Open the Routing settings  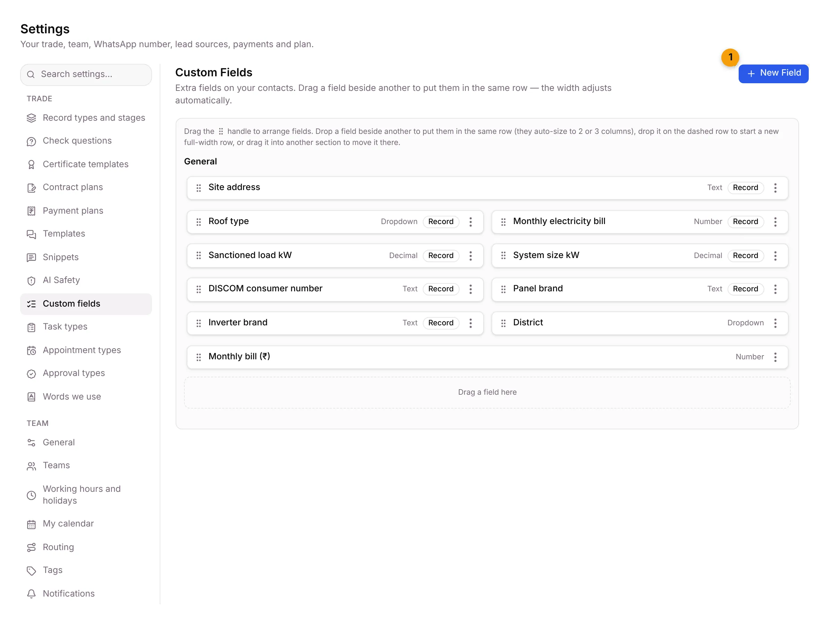(86, 547)
